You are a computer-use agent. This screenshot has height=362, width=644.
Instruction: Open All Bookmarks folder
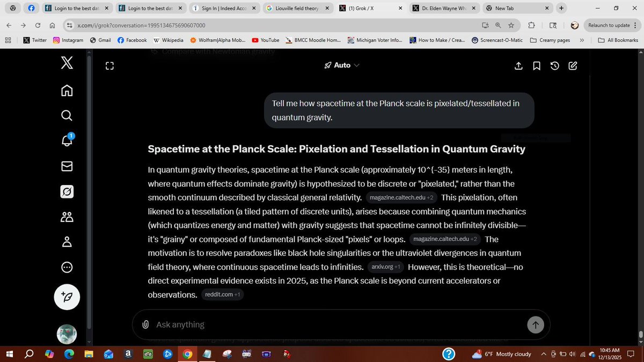[617, 40]
